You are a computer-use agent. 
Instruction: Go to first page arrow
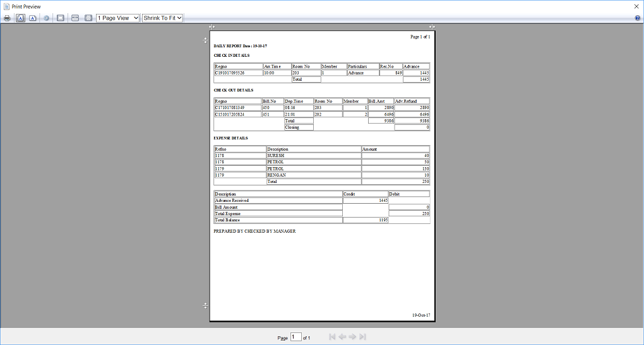332,337
